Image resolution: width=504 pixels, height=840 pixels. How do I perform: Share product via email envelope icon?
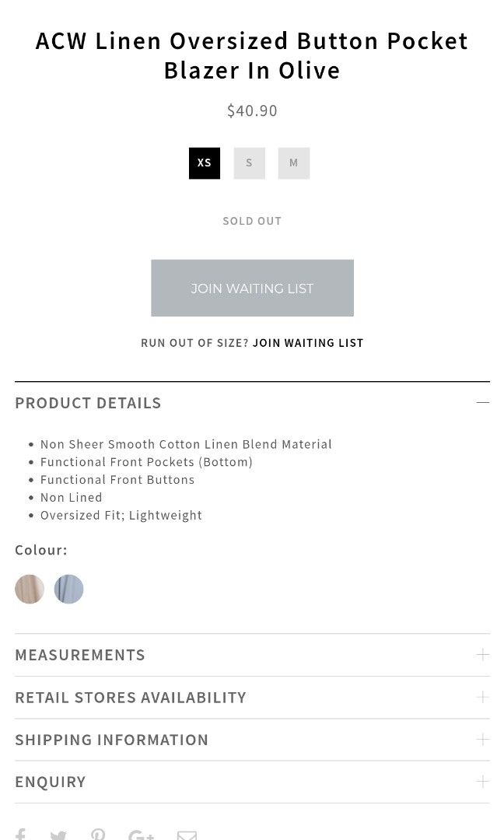click(x=187, y=835)
